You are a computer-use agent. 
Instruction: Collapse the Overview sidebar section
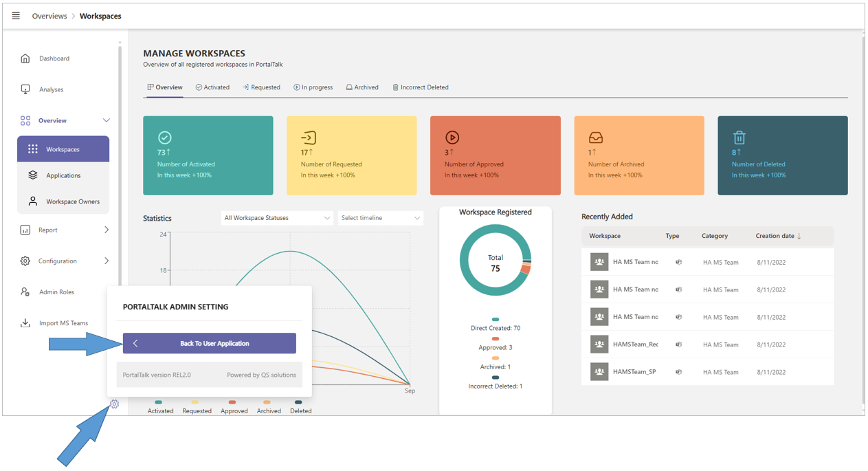point(107,120)
